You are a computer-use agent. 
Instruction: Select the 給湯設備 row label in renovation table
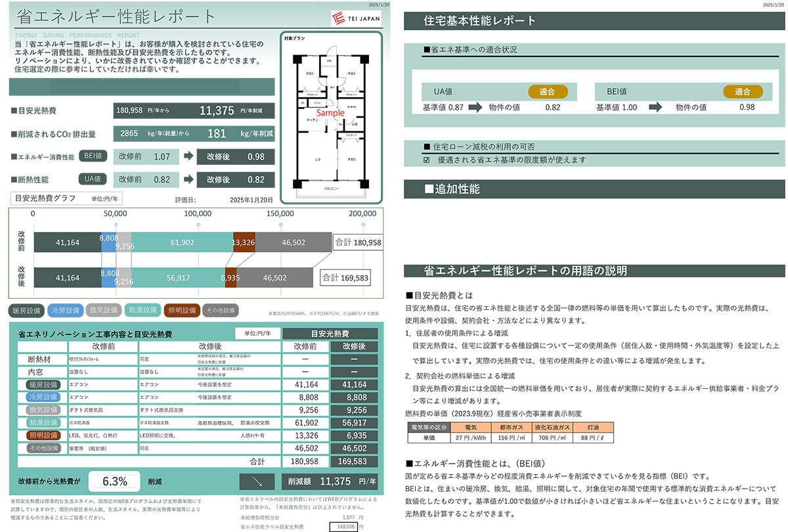coord(43,422)
